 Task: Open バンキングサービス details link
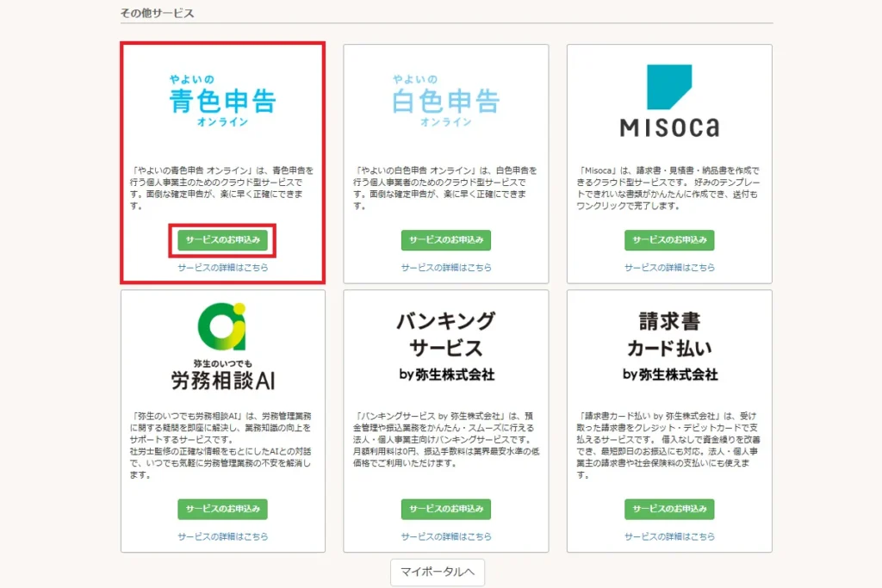[446, 536]
